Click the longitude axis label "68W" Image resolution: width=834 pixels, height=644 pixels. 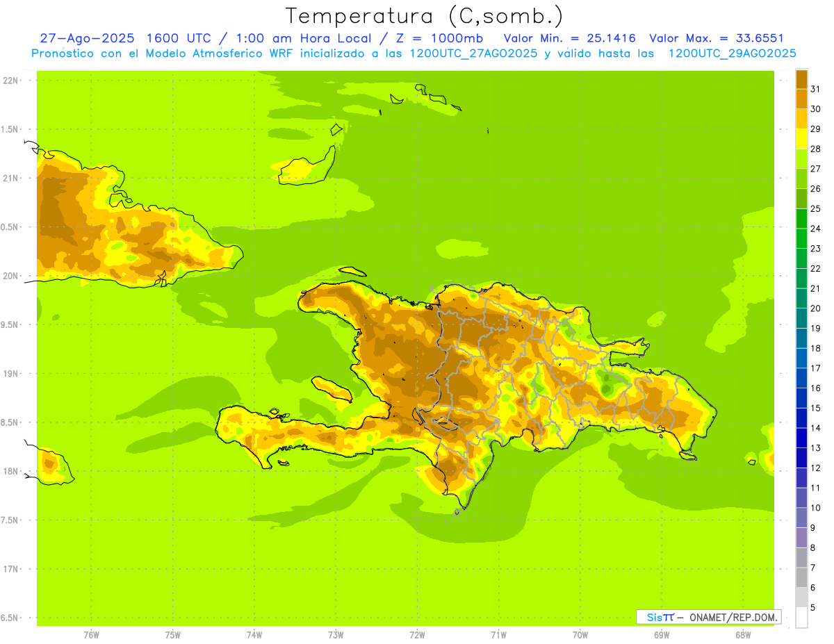click(x=743, y=635)
